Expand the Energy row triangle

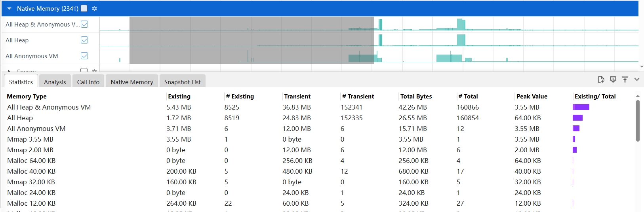click(9, 71)
